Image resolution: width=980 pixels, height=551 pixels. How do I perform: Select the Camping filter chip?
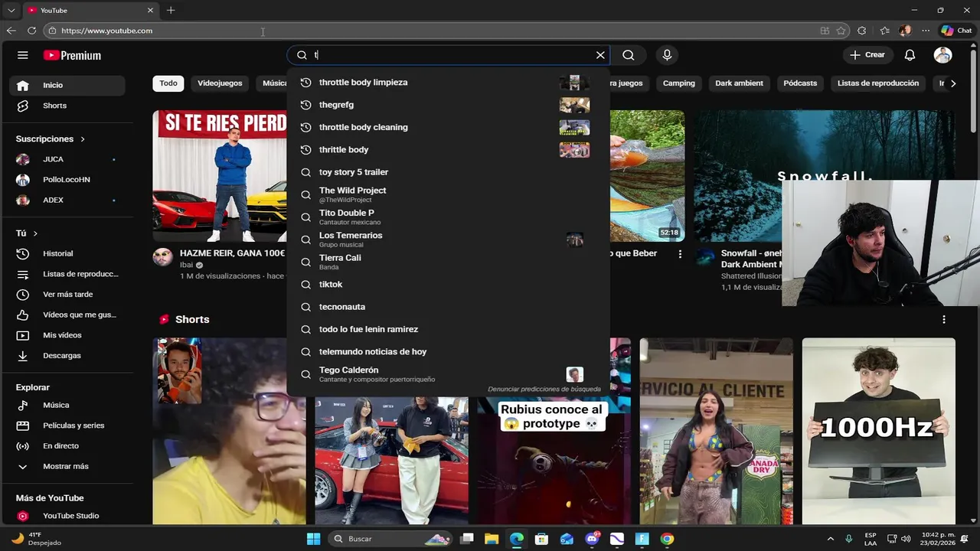point(679,83)
